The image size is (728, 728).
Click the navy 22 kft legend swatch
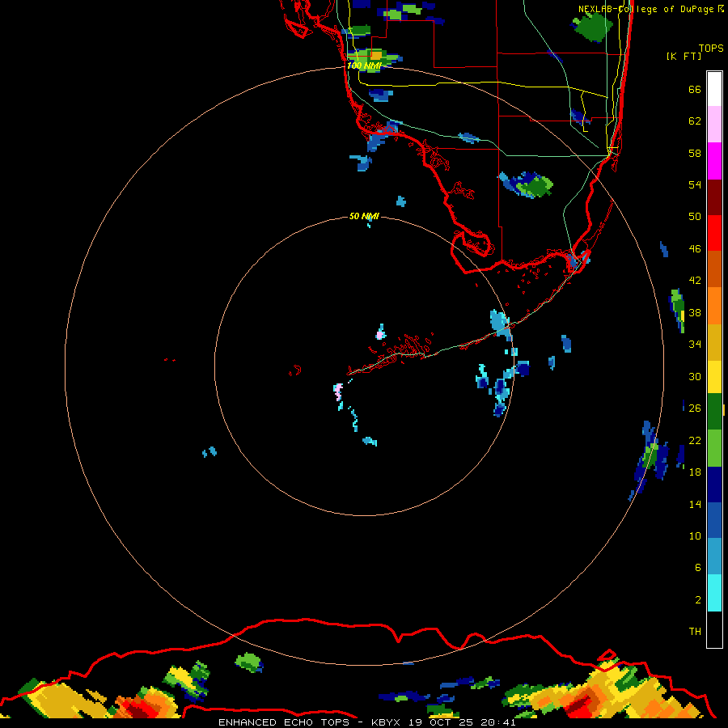pyautogui.click(x=714, y=485)
